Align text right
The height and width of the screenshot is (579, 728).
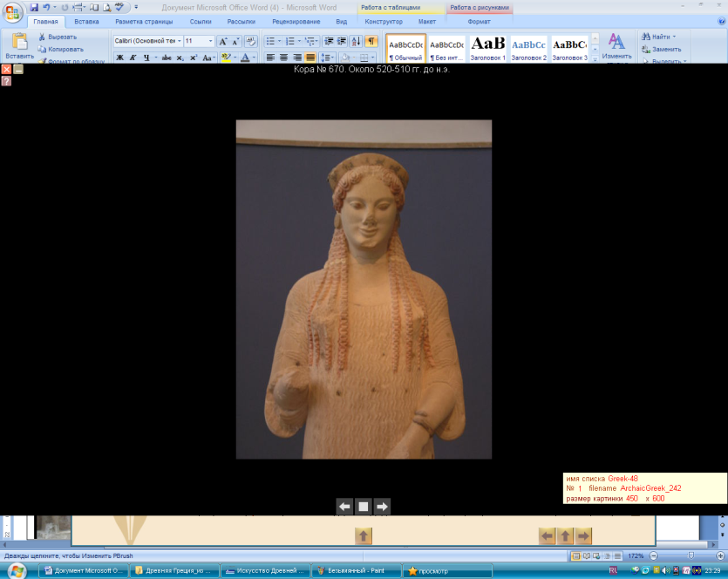297,58
